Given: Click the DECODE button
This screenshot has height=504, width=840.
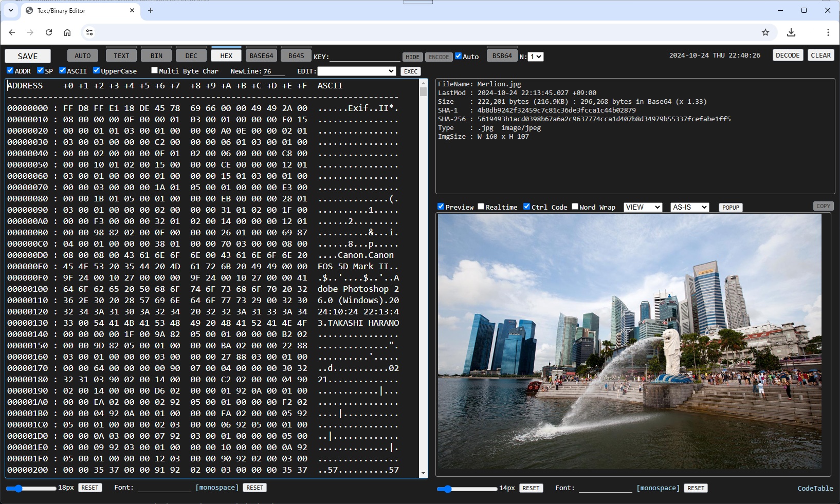Looking at the screenshot, I should (x=788, y=55).
